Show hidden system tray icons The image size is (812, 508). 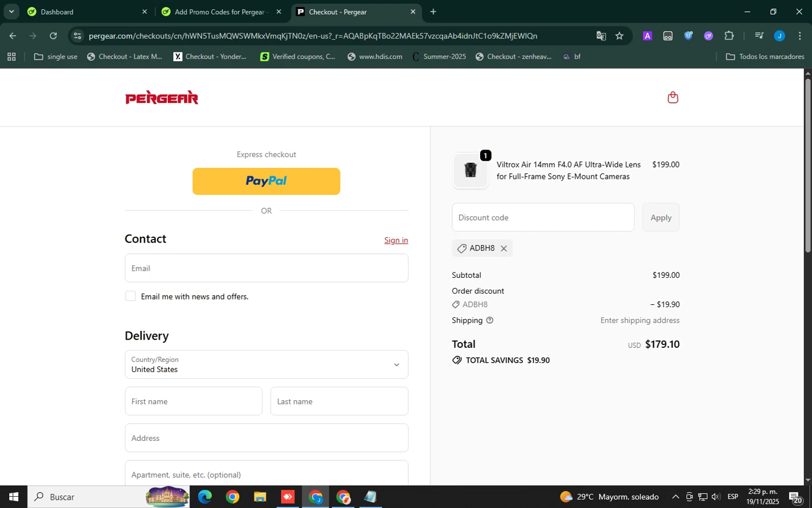(x=676, y=497)
